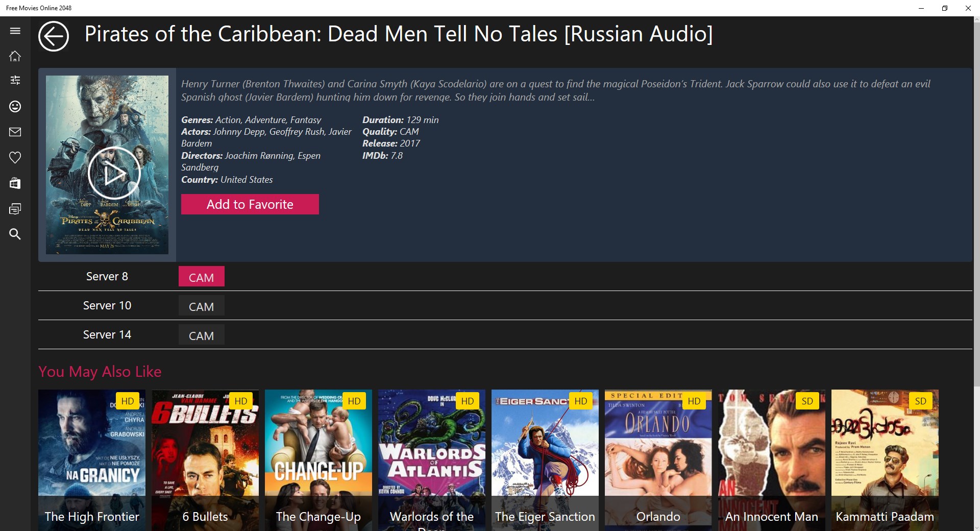This screenshot has width=980, height=531.
Task: Click the Server 14 label
Action: [107, 334]
